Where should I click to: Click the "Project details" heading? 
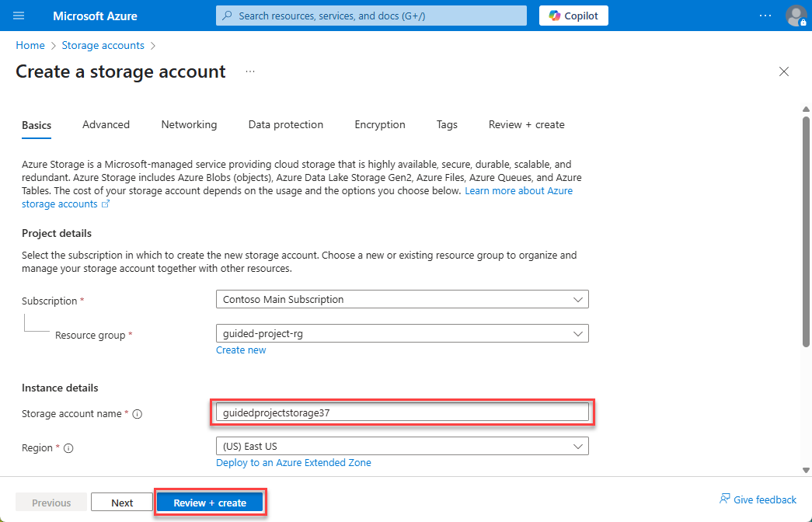[57, 234]
